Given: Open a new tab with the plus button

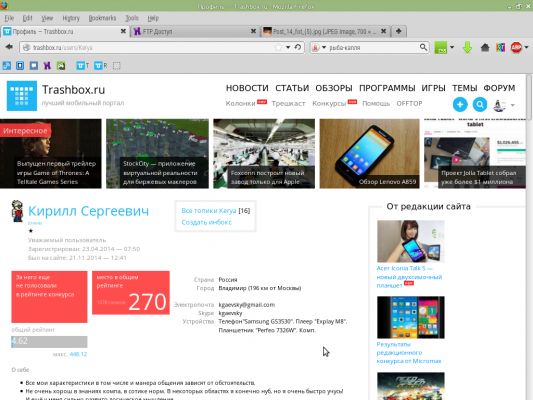Looking at the screenshot, I should [399, 31].
